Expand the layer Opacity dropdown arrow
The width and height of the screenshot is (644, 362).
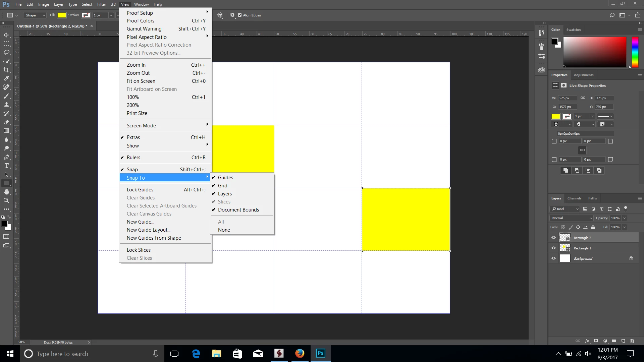click(x=624, y=218)
